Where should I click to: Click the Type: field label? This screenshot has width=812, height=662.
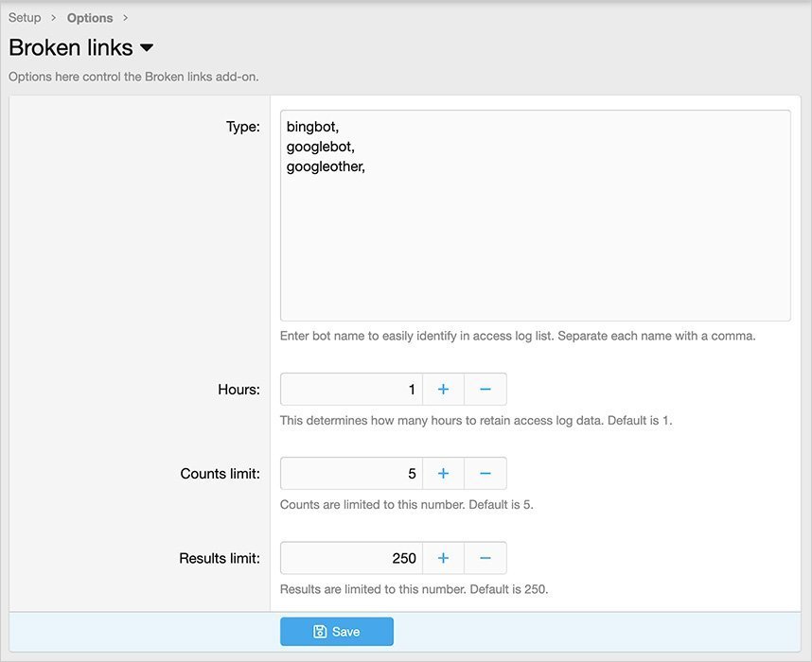click(x=243, y=127)
